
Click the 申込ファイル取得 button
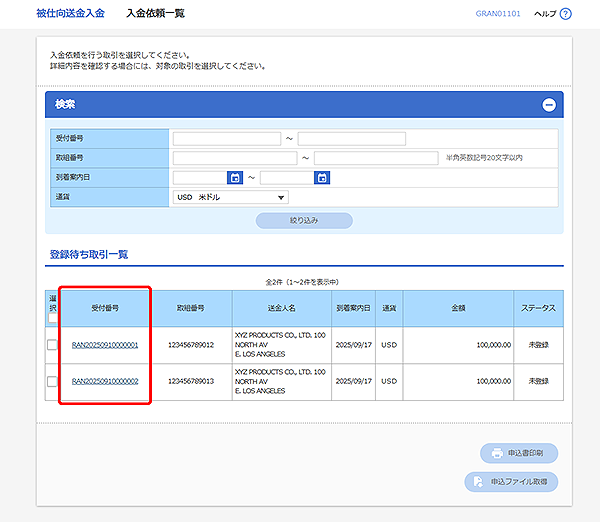[x=511, y=481]
